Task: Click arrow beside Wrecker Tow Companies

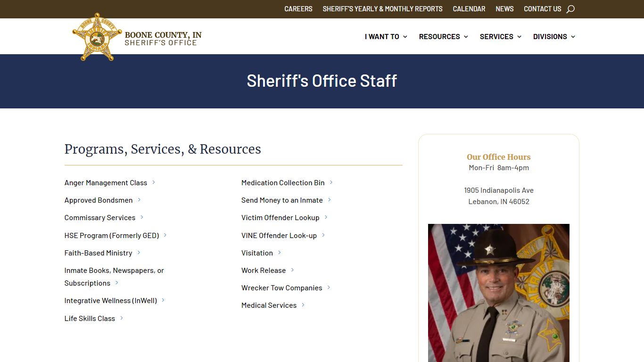Action: (x=329, y=288)
